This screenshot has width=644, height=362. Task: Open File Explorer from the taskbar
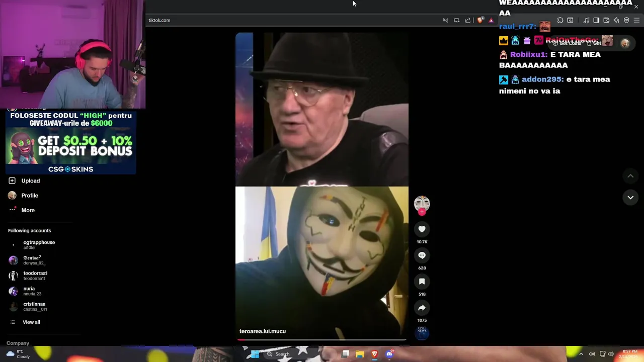(360, 354)
